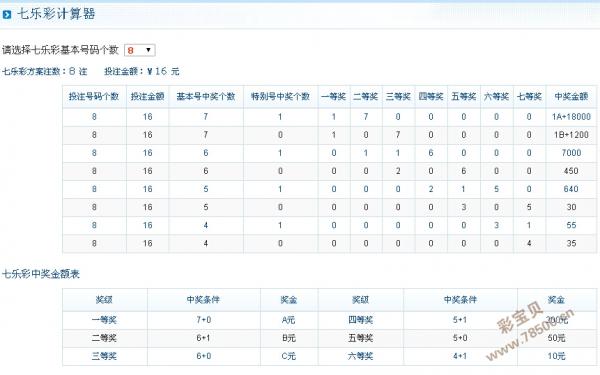Click the 七乐彩中奖金额表 heading

[x=41, y=274]
